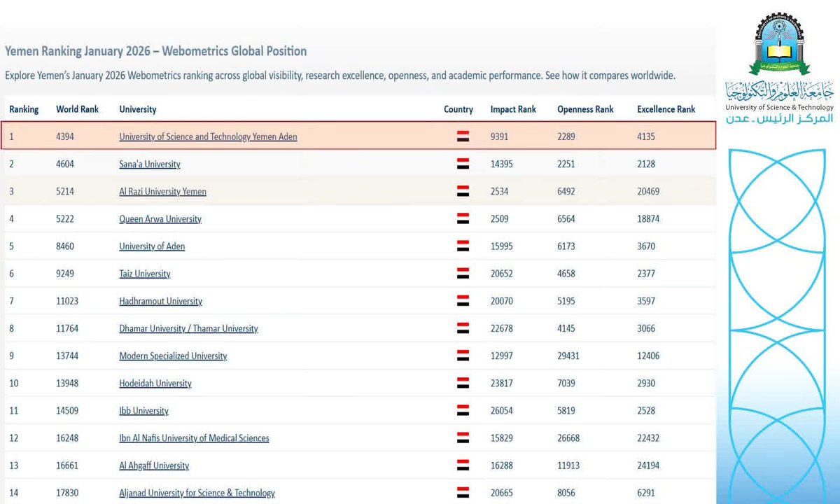
Task: Click world rank value 5214
Action: click(x=65, y=192)
